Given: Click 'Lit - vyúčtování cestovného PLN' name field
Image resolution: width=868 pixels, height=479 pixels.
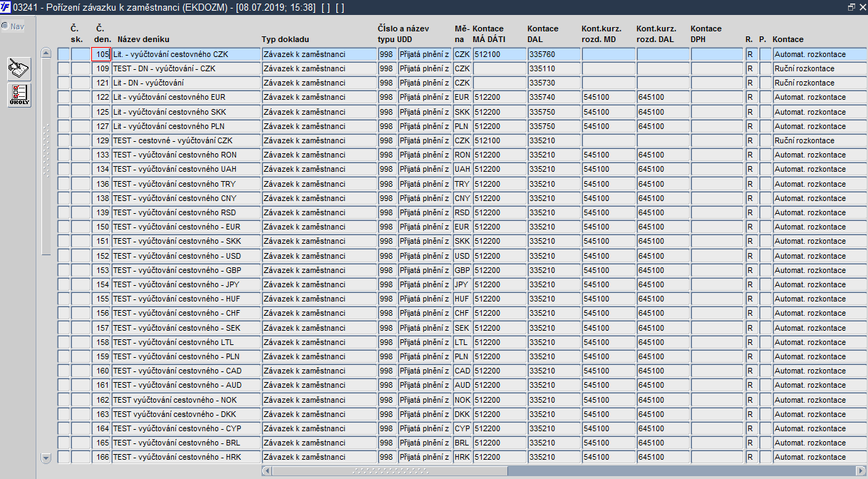Looking at the screenshot, I should [x=186, y=126].
